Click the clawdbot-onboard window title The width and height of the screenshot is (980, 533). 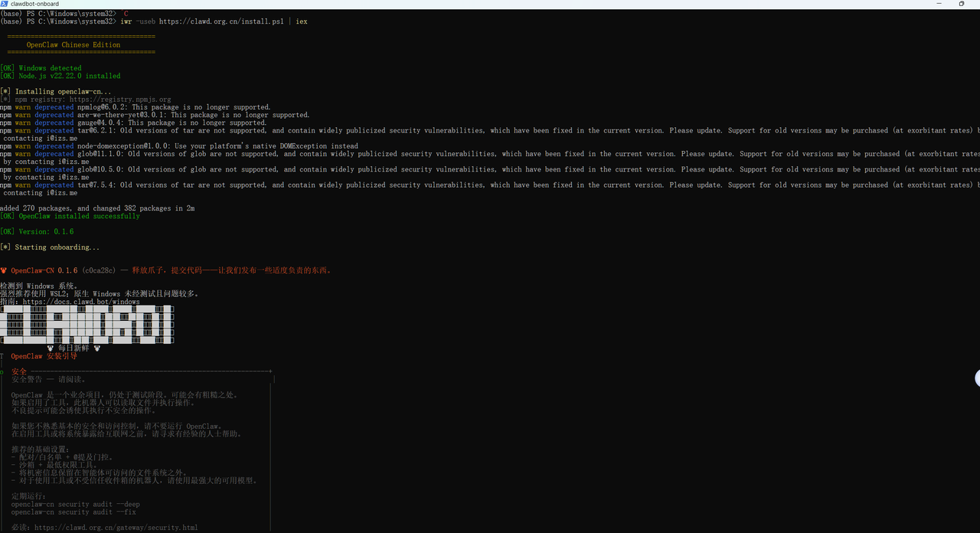click(34, 4)
